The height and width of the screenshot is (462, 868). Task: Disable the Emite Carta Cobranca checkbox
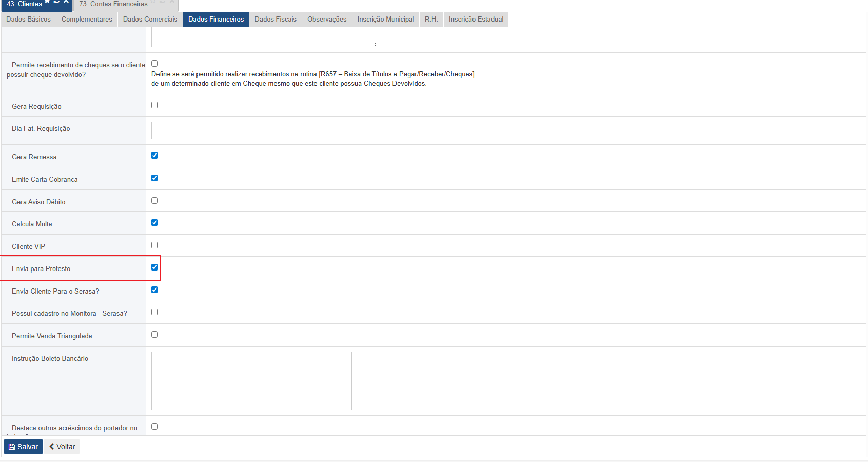coord(154,178)
